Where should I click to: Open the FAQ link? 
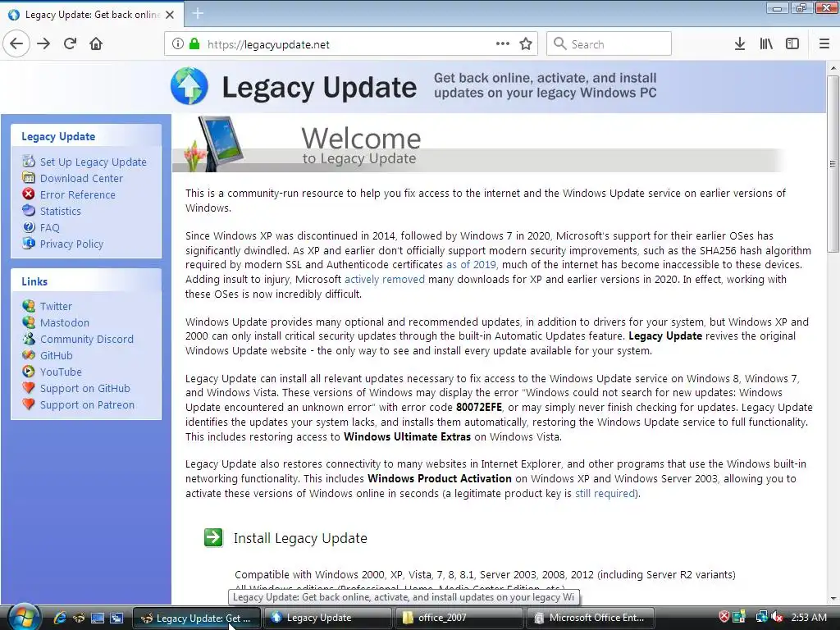click(50, 228)
